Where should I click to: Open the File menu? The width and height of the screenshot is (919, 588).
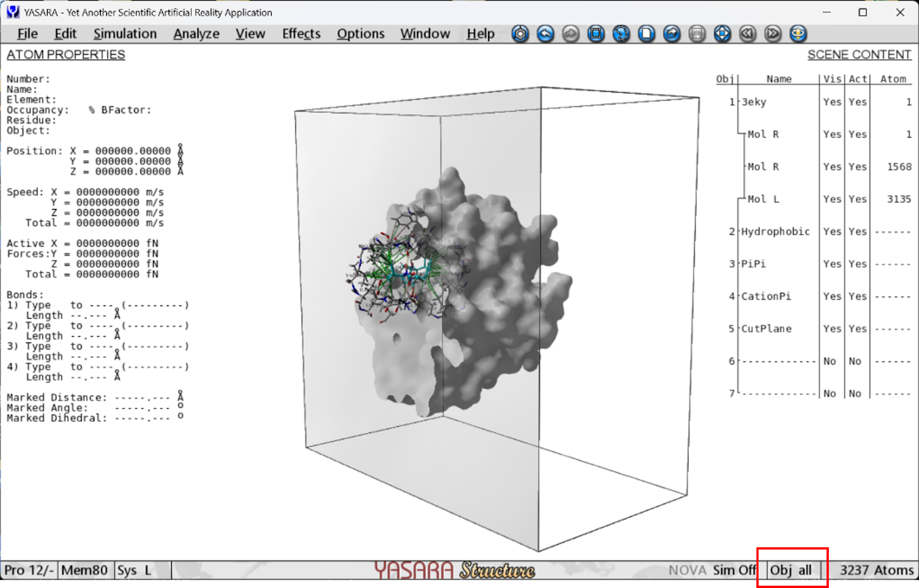tap(27, 34)
